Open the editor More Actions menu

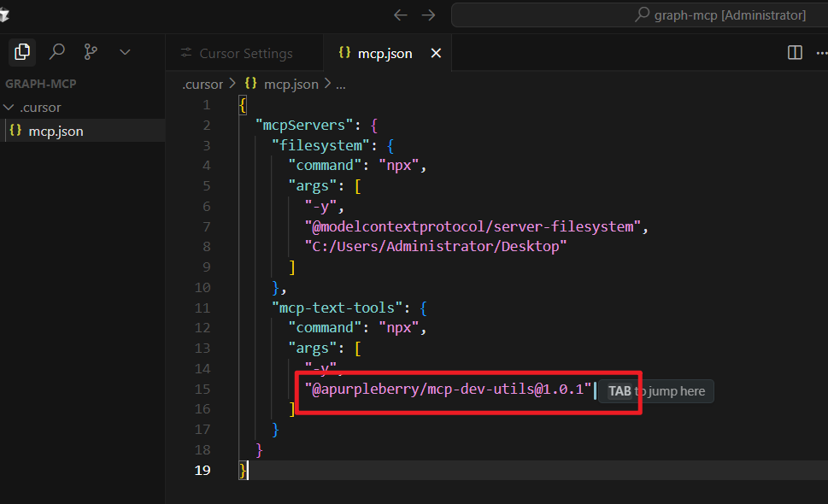click(x=822, y=53)
